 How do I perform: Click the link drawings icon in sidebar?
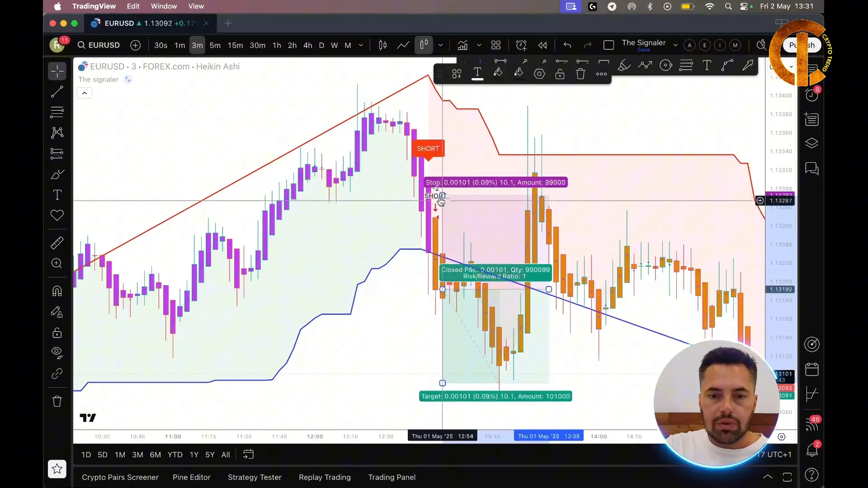(57, 374)
